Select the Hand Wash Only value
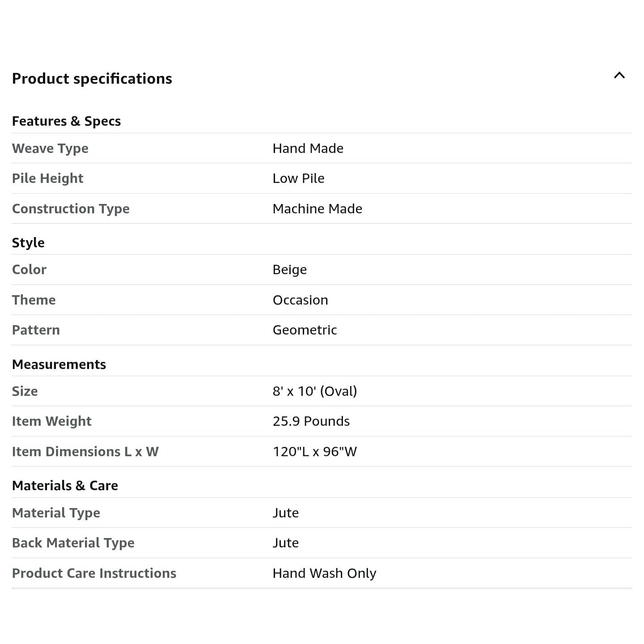The image size is (644, 644). (x=324, y=573)
